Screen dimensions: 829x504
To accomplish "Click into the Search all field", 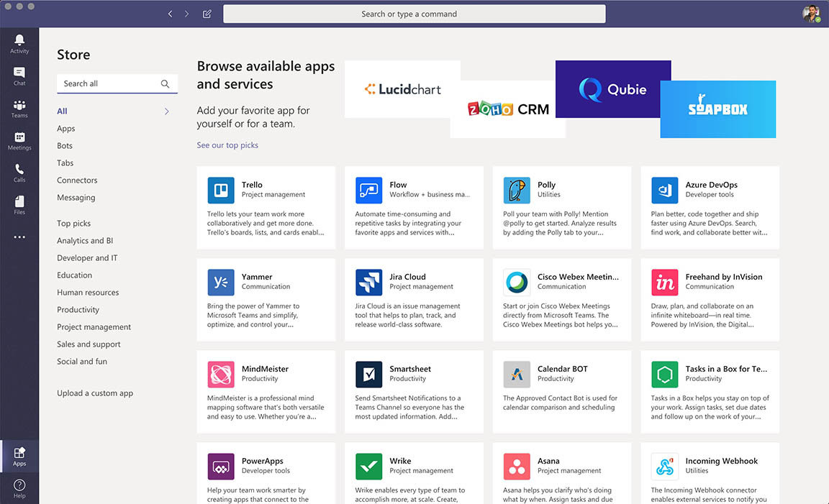I will click(117, 83).
